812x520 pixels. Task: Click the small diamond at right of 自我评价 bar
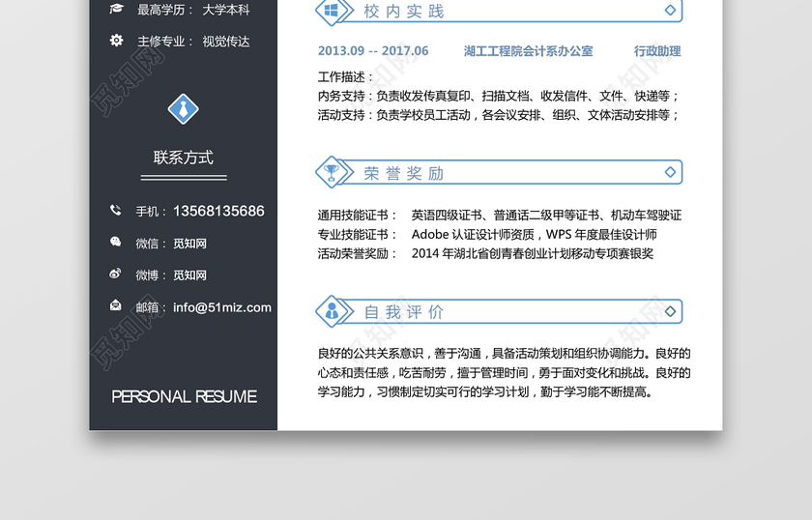pos(670,311)
